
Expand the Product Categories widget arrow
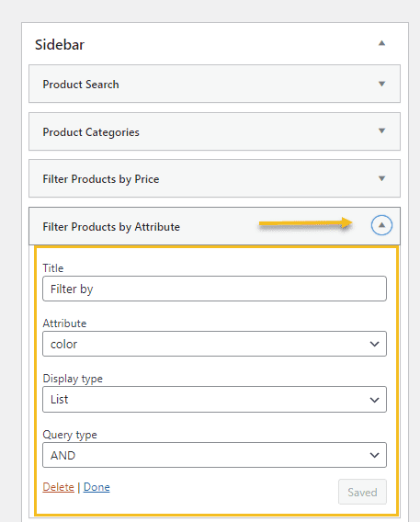point(381,130)
